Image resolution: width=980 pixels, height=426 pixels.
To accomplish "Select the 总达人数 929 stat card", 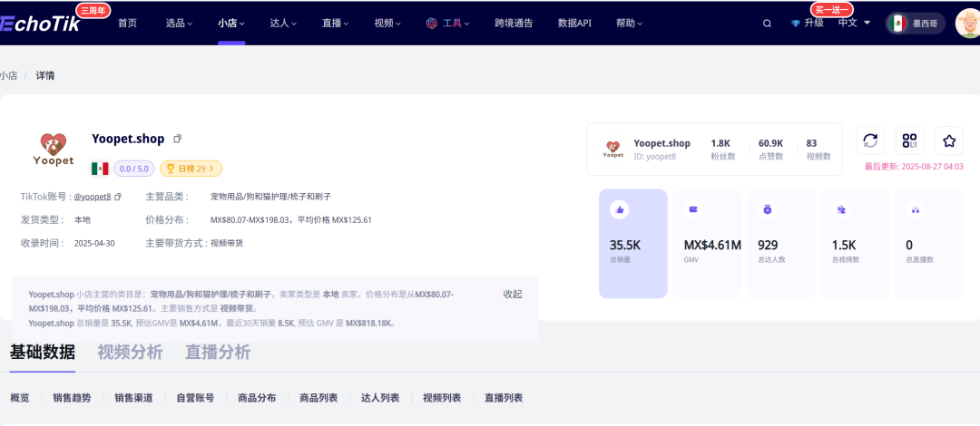I will [780, 243].
